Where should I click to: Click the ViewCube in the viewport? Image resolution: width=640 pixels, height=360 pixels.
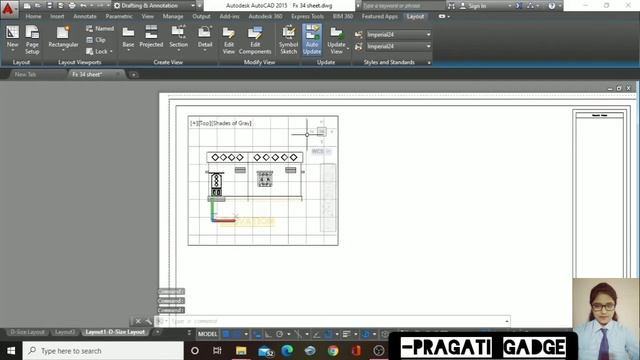(322, 131)
